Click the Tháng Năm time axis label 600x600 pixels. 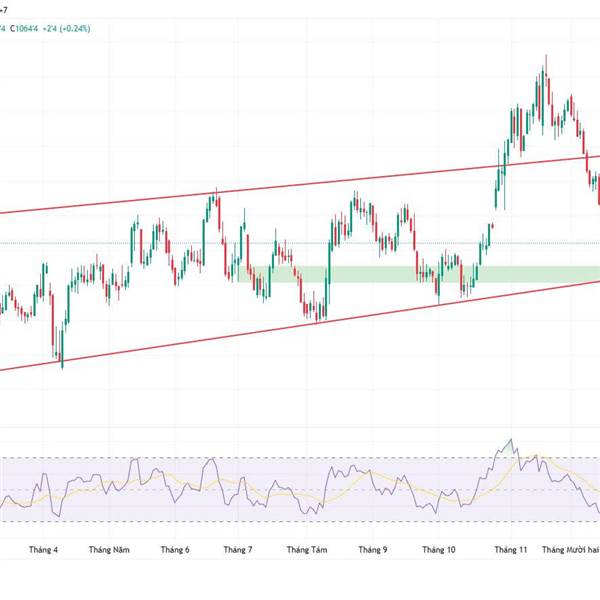[x=108, y=550]
